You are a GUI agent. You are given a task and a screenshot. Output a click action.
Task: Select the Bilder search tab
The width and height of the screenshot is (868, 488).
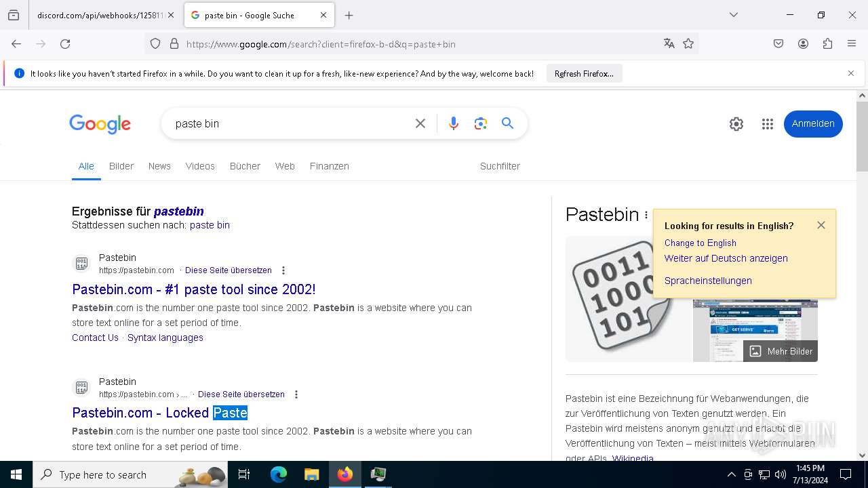pos(121,166)
